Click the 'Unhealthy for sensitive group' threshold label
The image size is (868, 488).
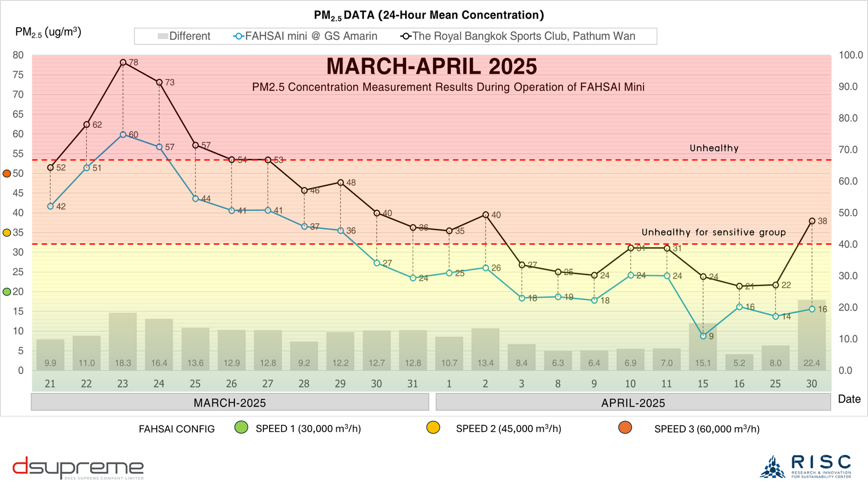pyautogui.click(x=713, y=232)
